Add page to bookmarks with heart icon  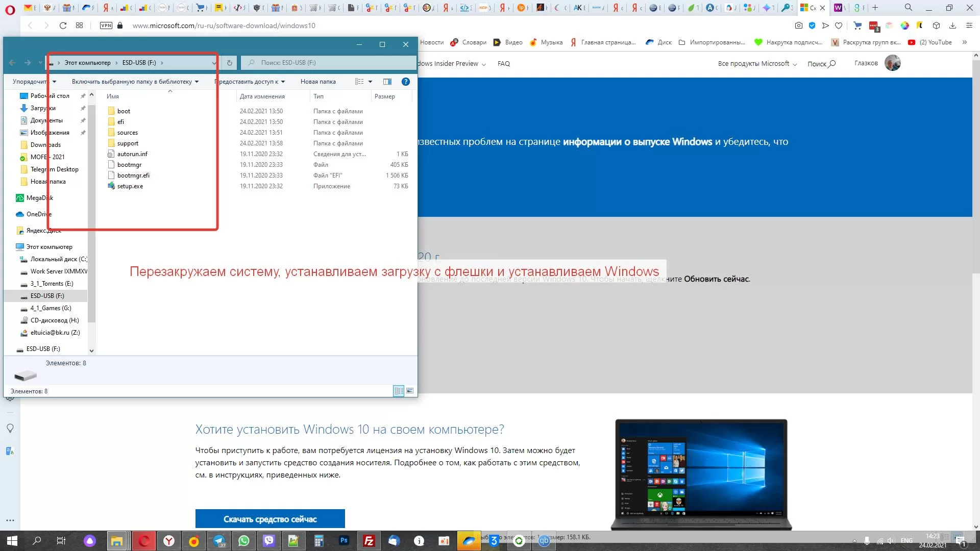(839, 26)
